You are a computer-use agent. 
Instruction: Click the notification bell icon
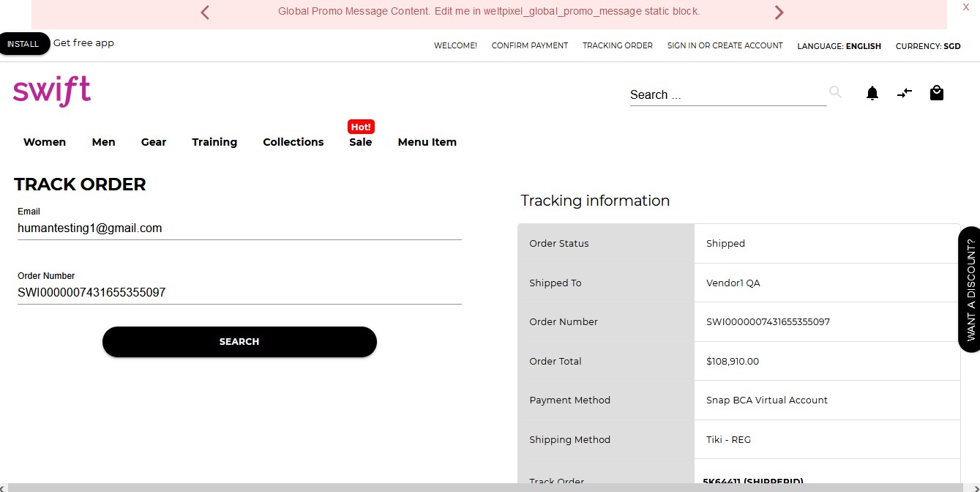tap(872, 93)
